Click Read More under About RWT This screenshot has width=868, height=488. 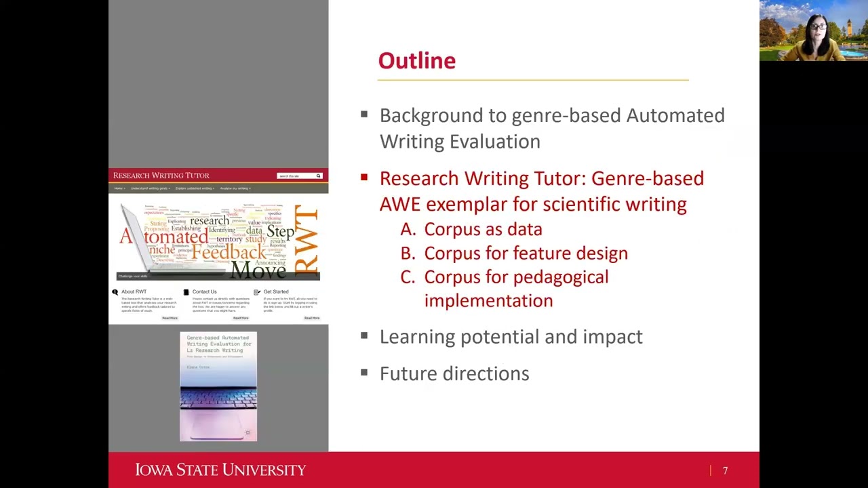pos(170,318)
